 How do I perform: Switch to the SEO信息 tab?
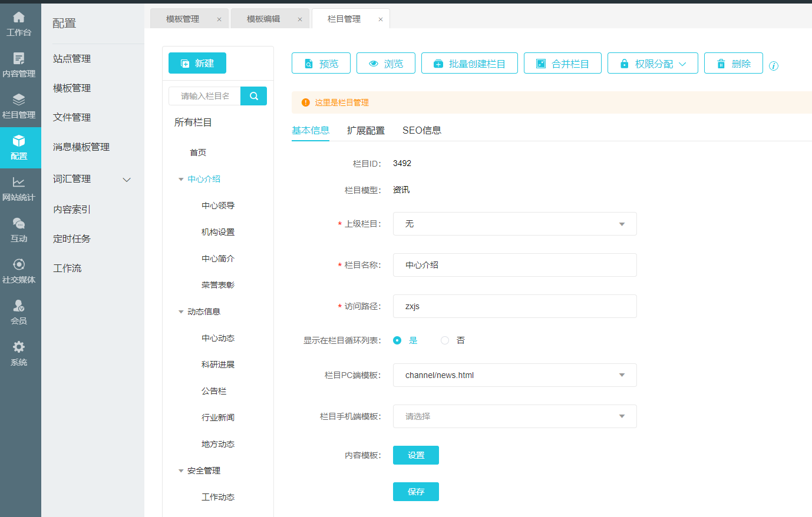[421, 131]
